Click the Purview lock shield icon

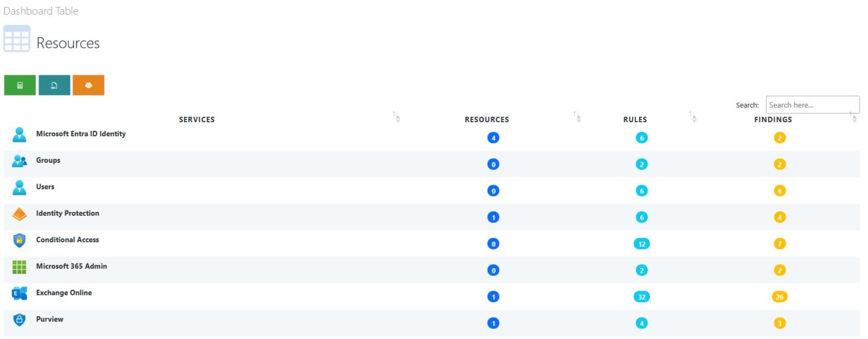20,319
